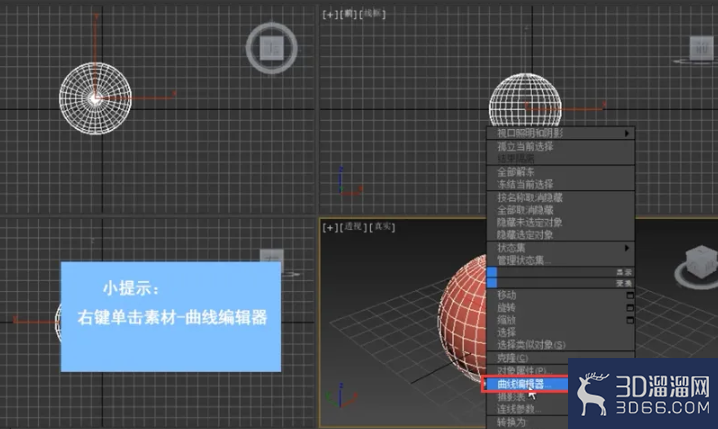This screenshot has width=718, height=429.
Task: Click the 转换为 menu entry
Action: 511,422
